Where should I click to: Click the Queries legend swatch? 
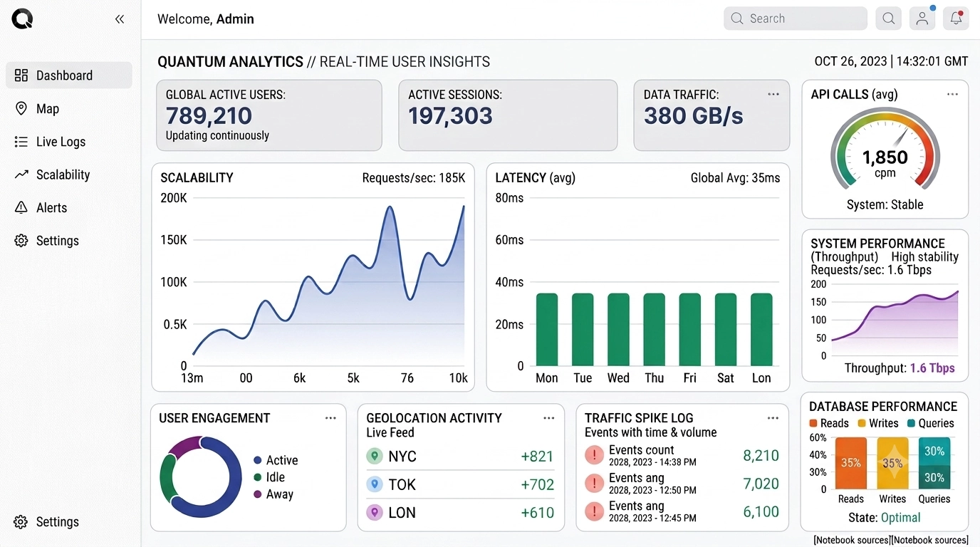click(911, 423)
